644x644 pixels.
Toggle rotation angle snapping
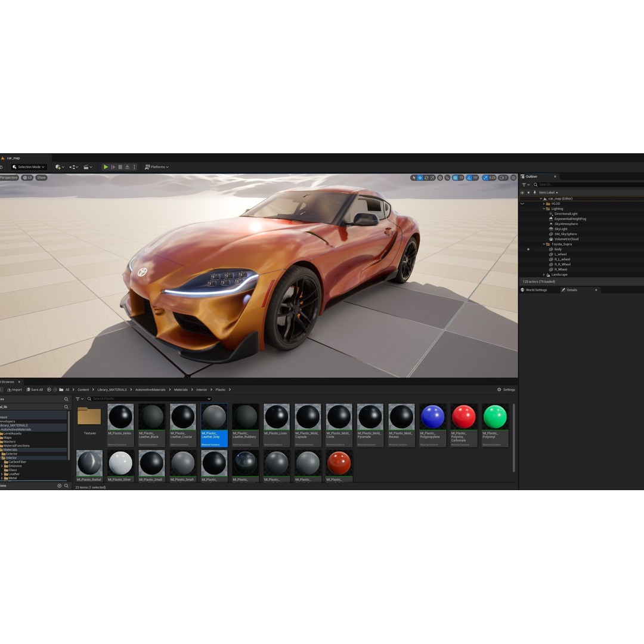pyautogui.click(x=469, y=178)
